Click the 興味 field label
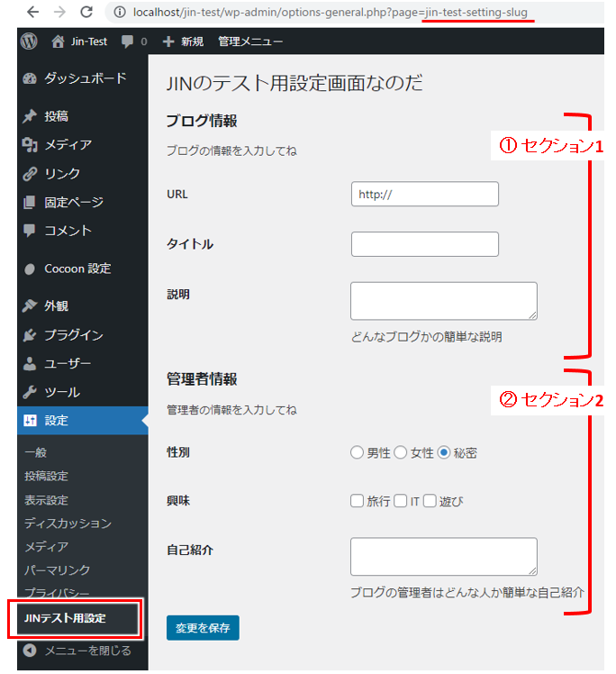Image resolution: width=616 pixels, height=674 pixels. tap(177, 501)
